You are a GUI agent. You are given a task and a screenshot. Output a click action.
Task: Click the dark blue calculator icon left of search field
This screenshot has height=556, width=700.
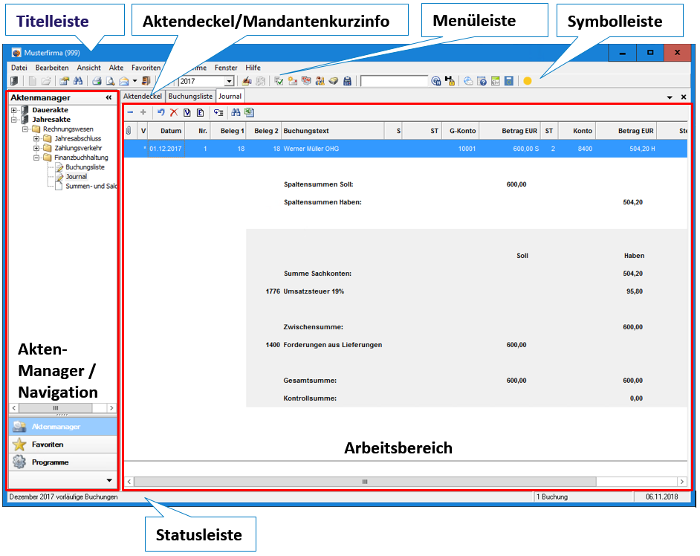[x=347, y=81]
